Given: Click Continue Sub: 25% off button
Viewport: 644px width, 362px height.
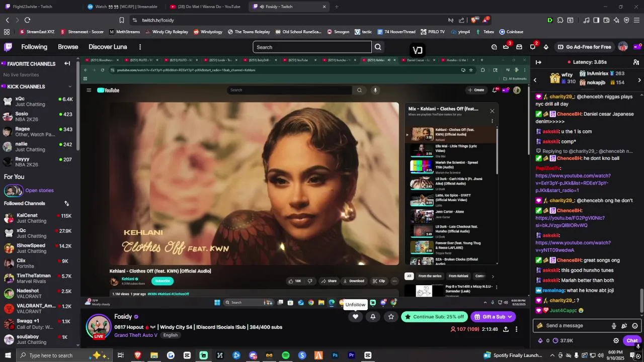Looking at the screenshot, I should tap(434, 317).
